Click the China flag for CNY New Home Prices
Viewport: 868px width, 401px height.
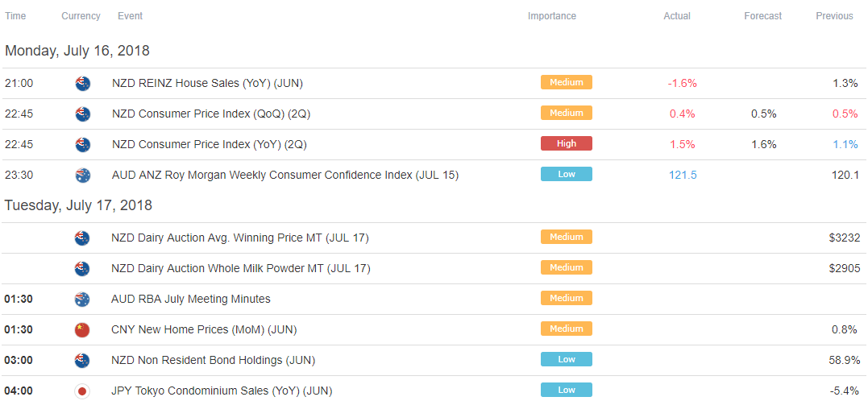(x=82, y=329)
